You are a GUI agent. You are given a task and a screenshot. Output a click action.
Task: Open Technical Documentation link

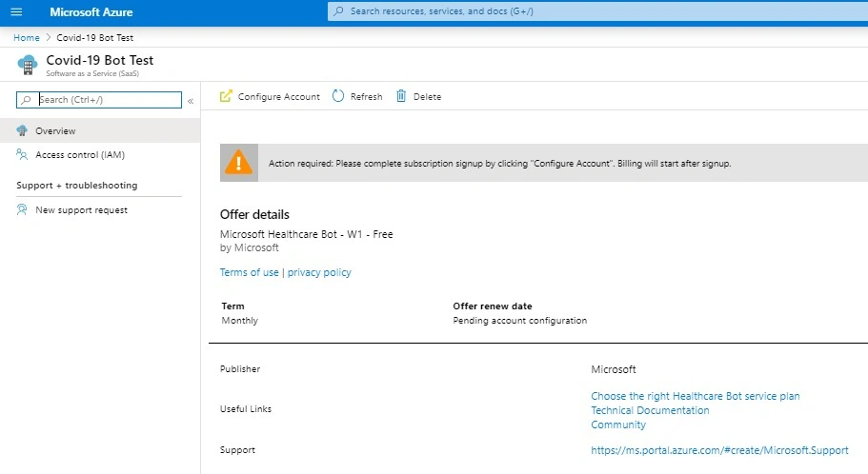point(650,410)
